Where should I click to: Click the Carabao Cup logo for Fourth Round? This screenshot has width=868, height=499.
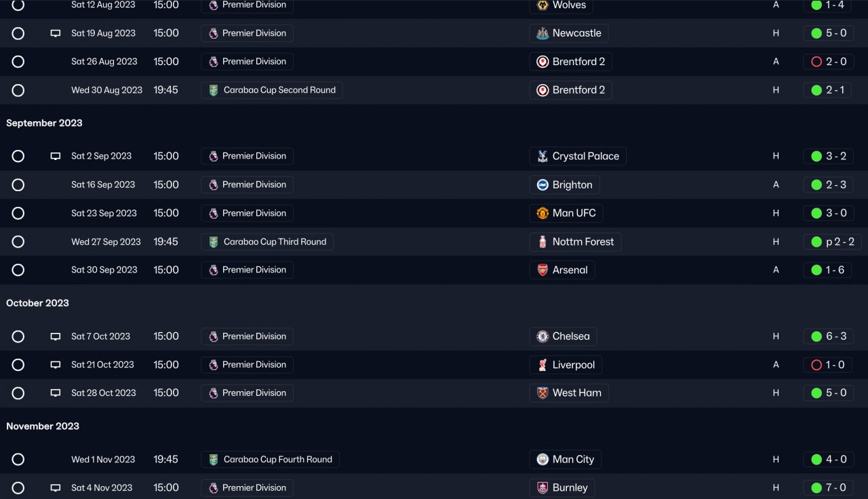[x=214, y=460]
